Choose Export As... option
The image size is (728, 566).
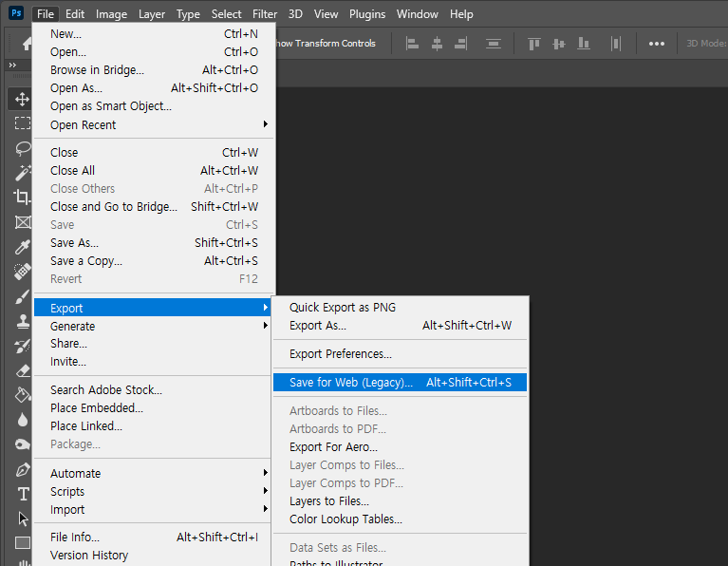coord(401,326)
